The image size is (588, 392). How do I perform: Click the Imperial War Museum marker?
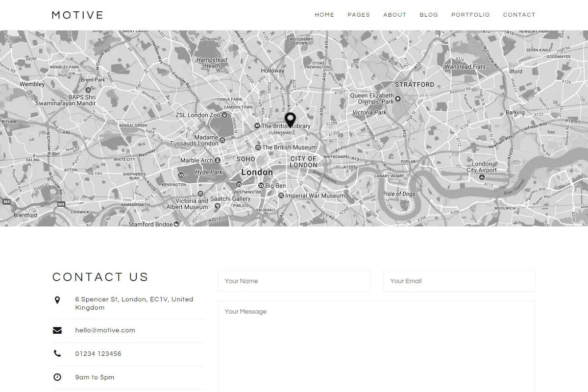pos(281,196)
